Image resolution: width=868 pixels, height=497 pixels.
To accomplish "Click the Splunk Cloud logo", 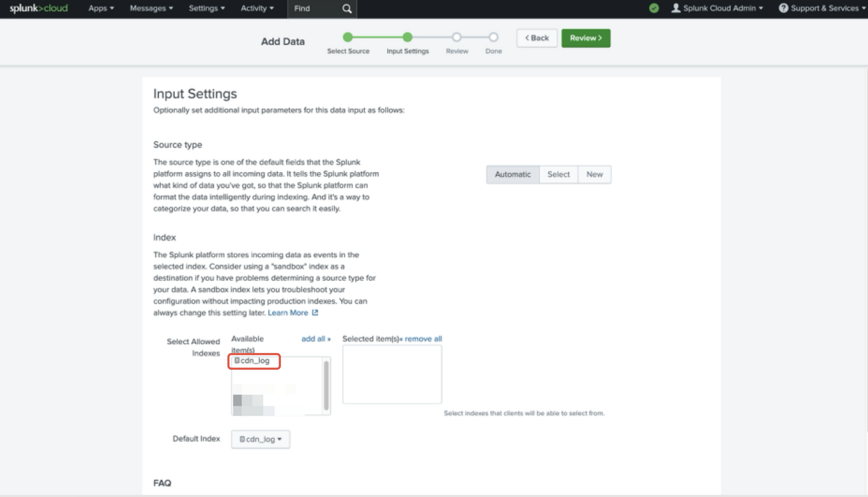I will (x=38, y=8).
